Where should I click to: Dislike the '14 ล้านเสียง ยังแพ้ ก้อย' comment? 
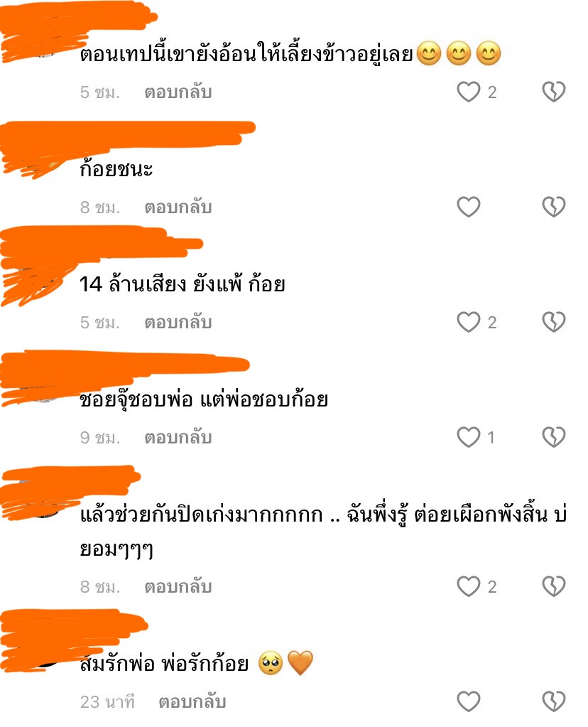tap(554, 322)
